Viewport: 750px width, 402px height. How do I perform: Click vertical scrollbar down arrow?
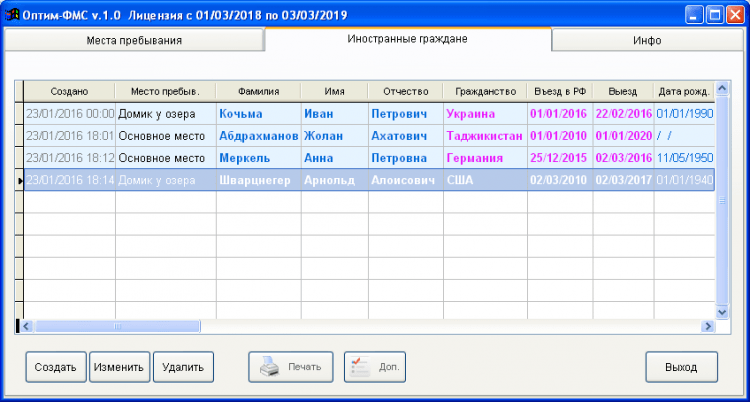point(722,311)
